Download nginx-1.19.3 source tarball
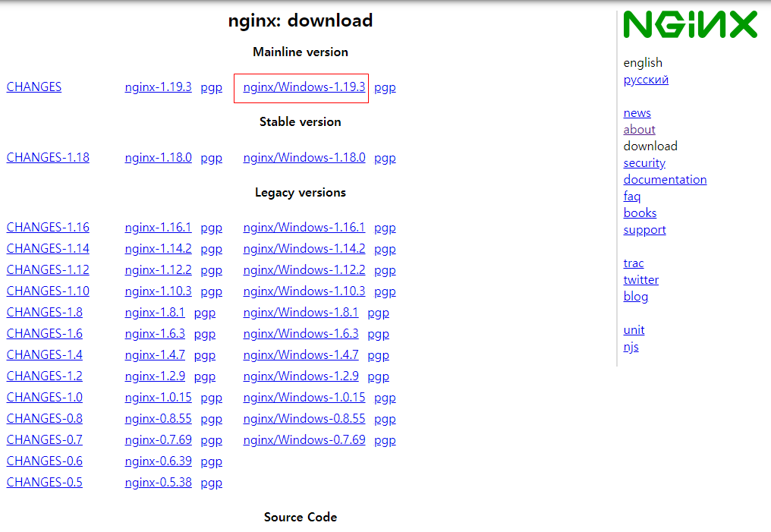 [159, 87]
